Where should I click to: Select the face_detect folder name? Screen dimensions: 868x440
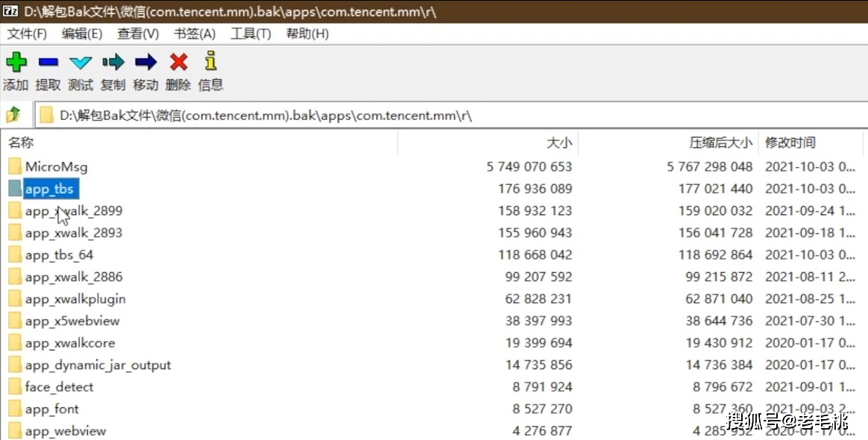[59, 387]
